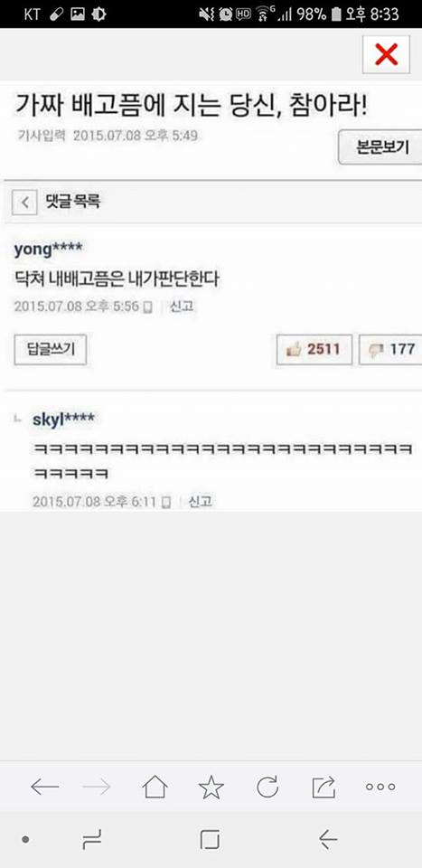Report skyl**** reply via 신고
Image resolution: width=422 pixels, height=868 pixels.
pos(201,502)
